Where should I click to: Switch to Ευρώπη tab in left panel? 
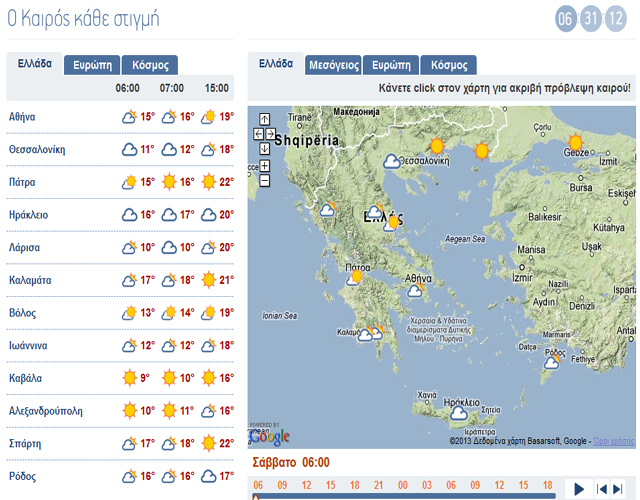coord(92,65)
